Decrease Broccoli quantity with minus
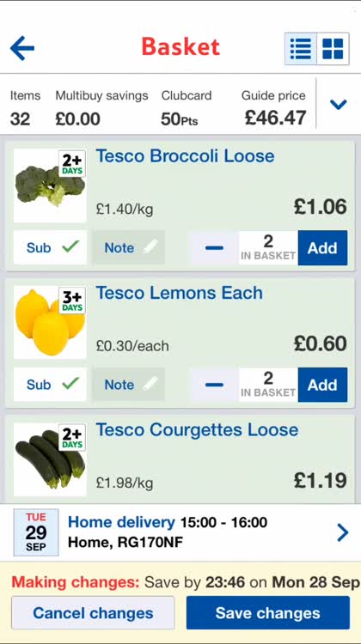 (214, 247)
